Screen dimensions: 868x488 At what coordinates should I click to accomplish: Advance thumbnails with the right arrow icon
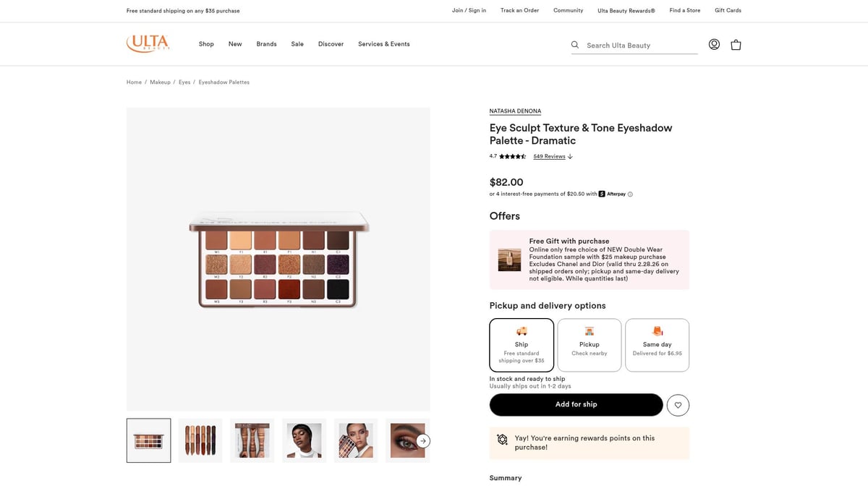point(422,440)
